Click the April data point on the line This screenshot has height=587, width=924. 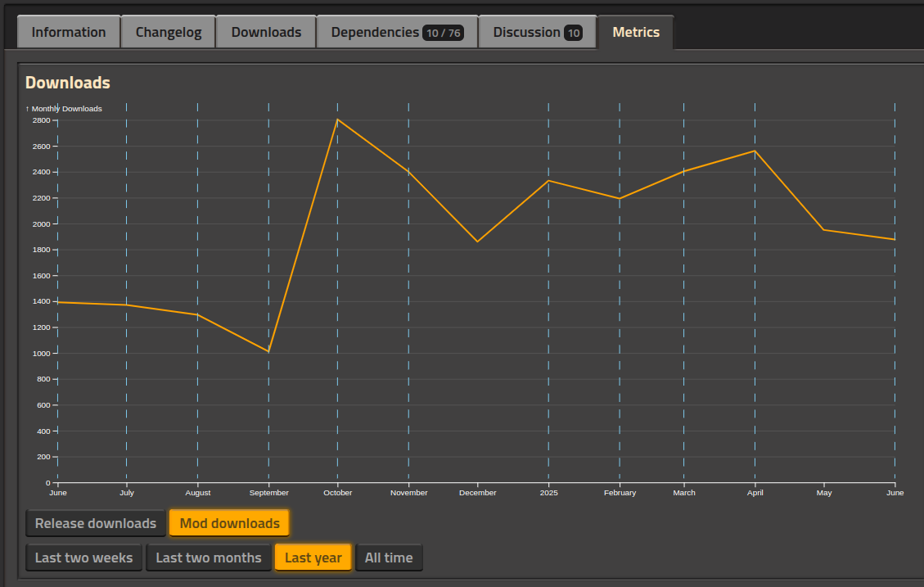click(x=755, y=151)
